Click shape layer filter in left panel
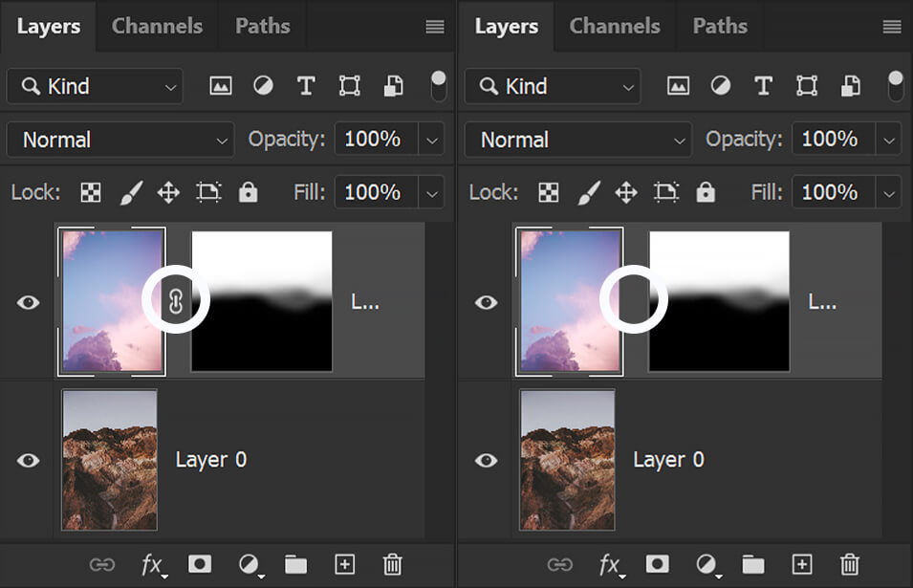The image size is (913, 588). point(349,86)
